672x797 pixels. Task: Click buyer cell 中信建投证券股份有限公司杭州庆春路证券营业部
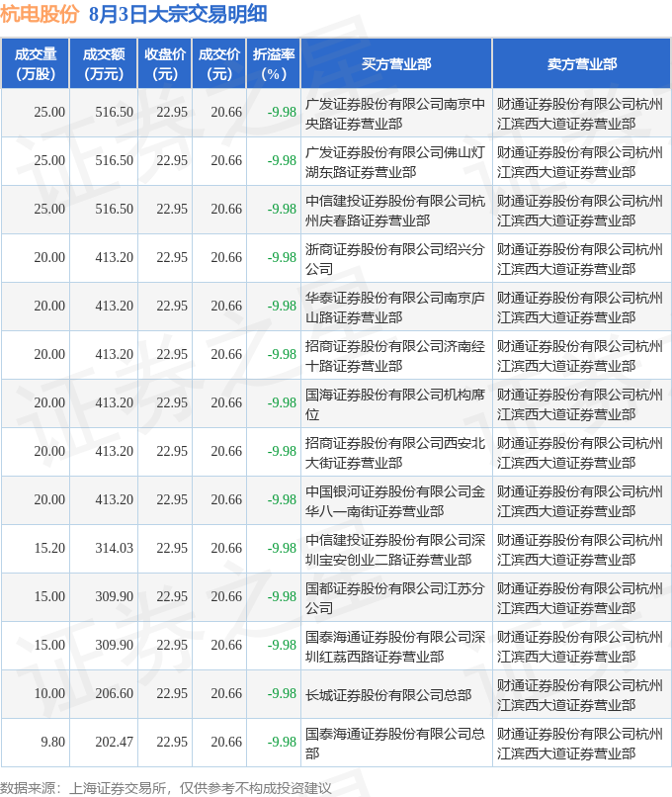tap(396, 211)
